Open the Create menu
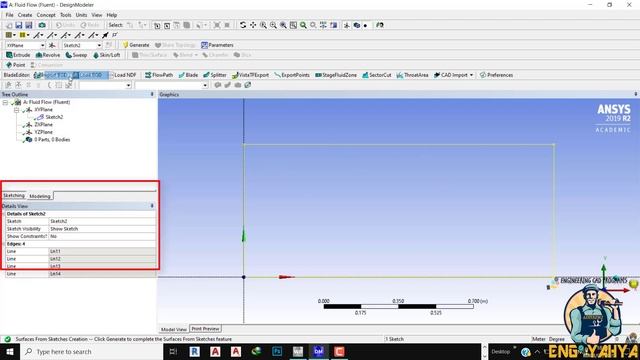 [25, 15]
